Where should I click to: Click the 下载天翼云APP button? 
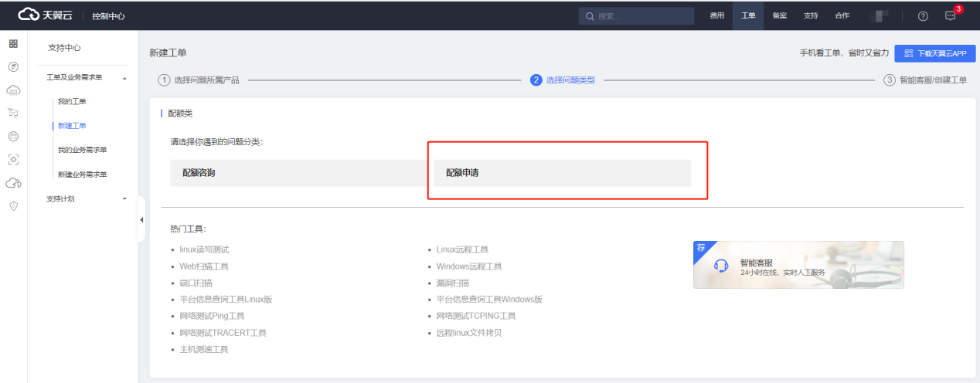[935, 53]
